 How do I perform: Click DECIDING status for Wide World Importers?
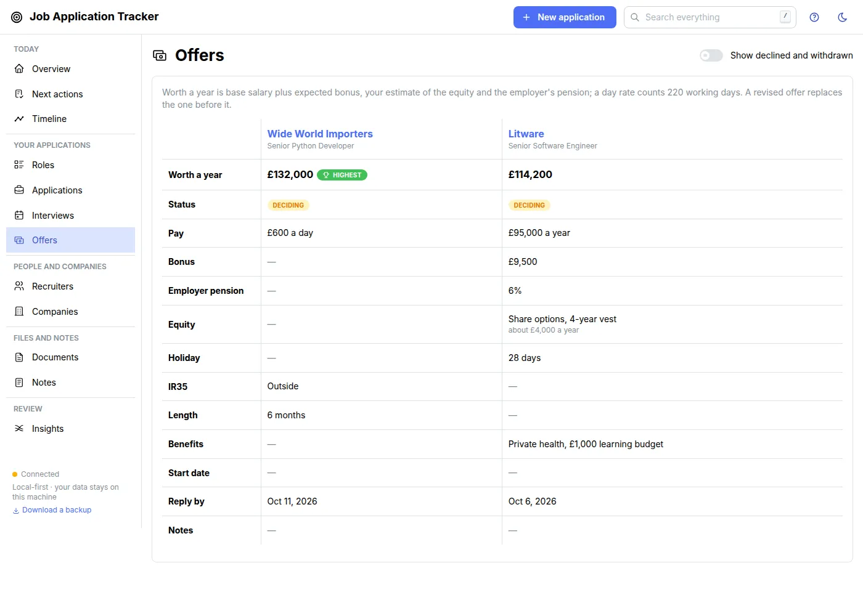coord(288,205)
